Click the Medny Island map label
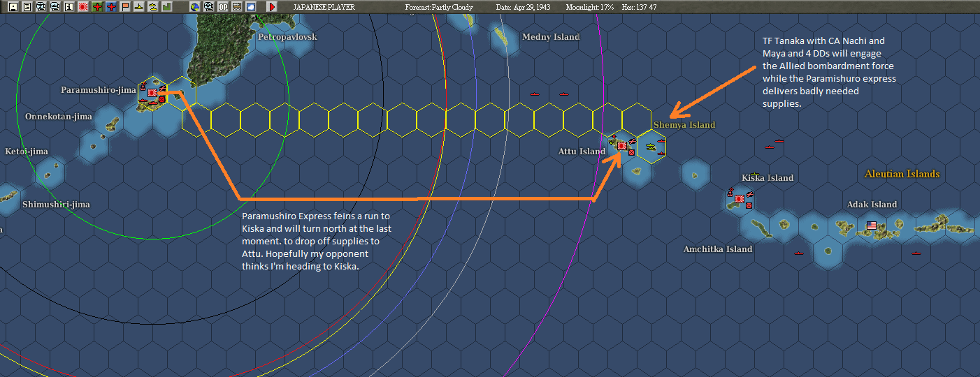The image size is (980, 377). point(551,37)
